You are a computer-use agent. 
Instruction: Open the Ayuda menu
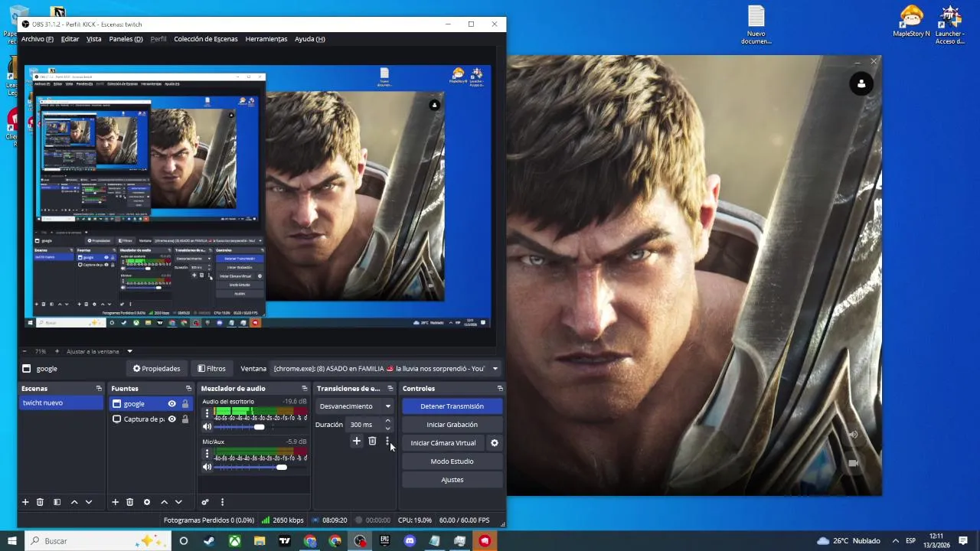click(x=309, y=39)
